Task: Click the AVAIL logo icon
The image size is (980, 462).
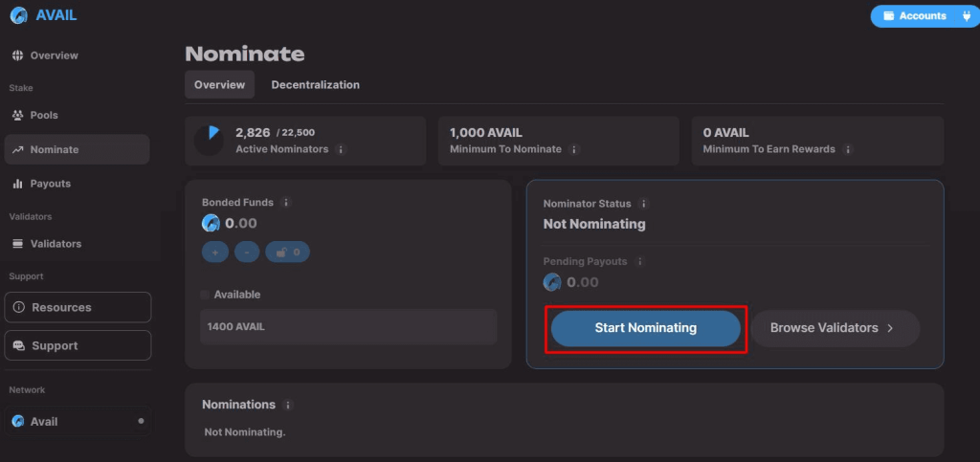Action: pos(19,15)
